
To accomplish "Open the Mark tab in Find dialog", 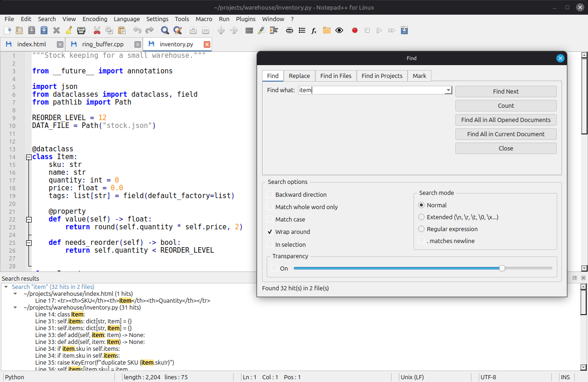I will [x=420, y=76].
